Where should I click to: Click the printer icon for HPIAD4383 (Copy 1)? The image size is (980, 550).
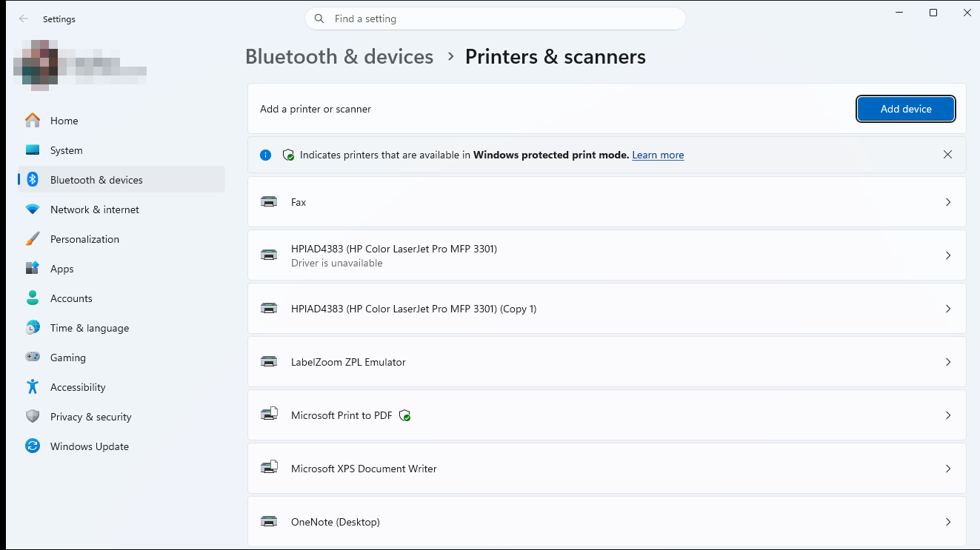pos(270,309)
